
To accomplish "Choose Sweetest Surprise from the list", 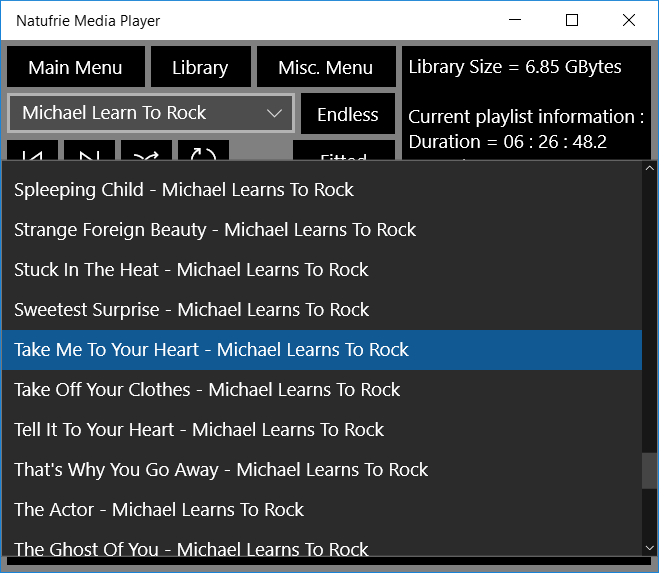I will [191, 310].
